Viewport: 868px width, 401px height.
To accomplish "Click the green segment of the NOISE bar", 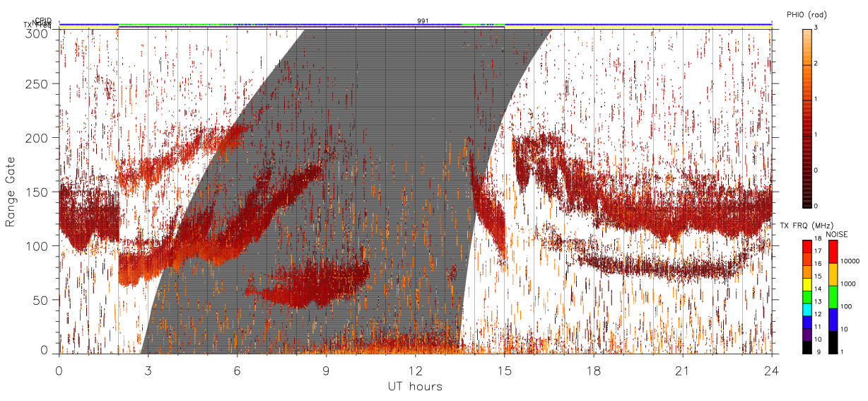I will (x=833, y=297).
